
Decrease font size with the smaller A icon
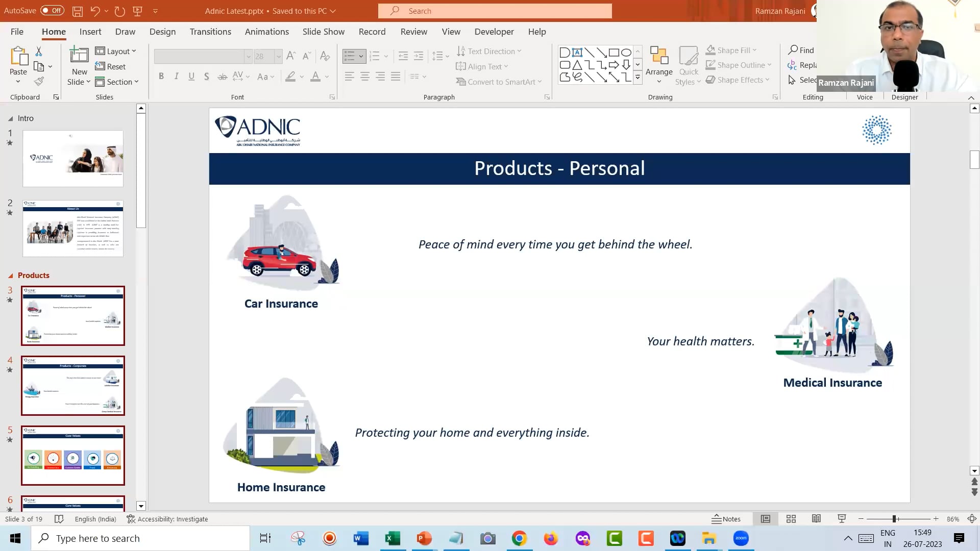tap(306, 56)
